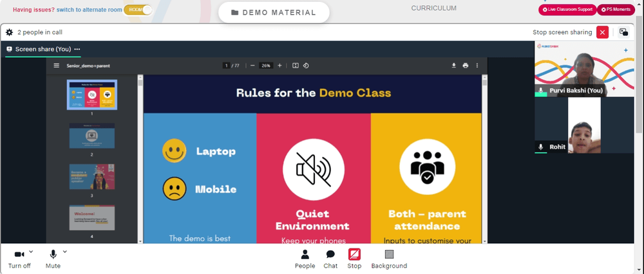Screen dimensions: 644x274
Task: Click Purvi Bakshi's video tile
Action: (585, 69)
